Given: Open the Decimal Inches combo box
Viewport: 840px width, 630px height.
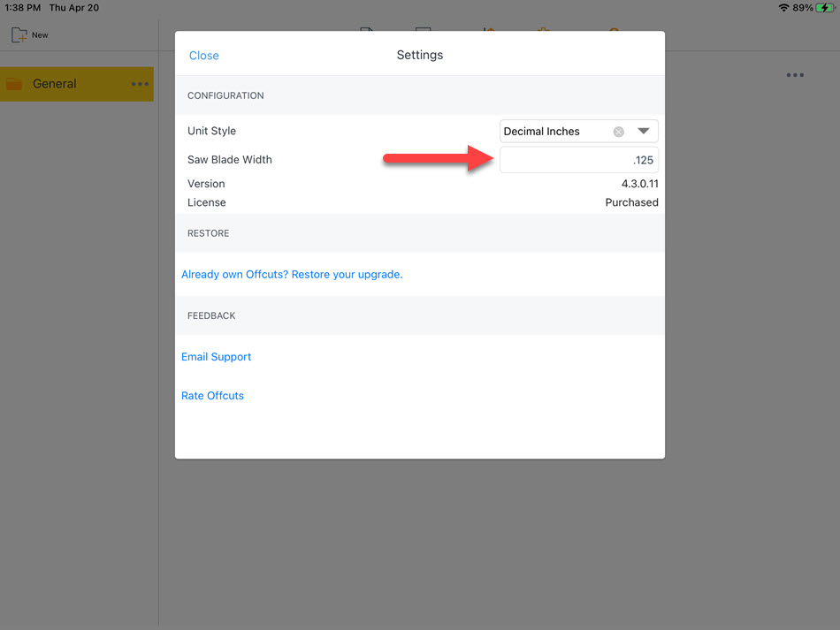Looking at the screenshot, I should click(578, 131).
